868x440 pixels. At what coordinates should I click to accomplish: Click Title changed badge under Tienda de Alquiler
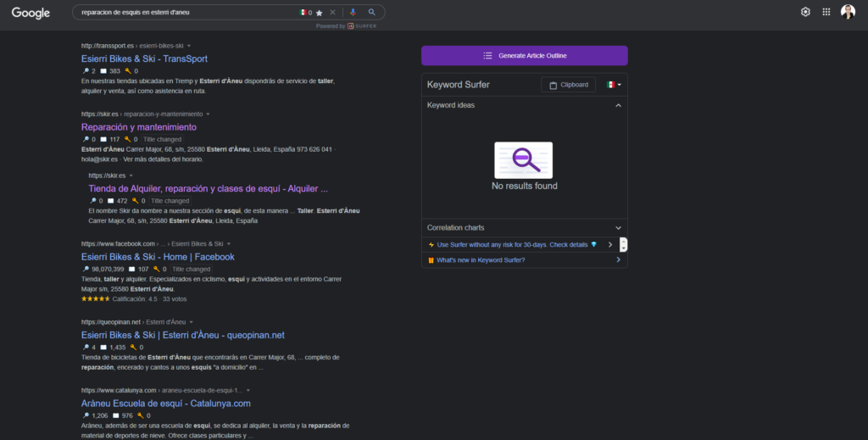pyautogui.click(x=170, y=201)
